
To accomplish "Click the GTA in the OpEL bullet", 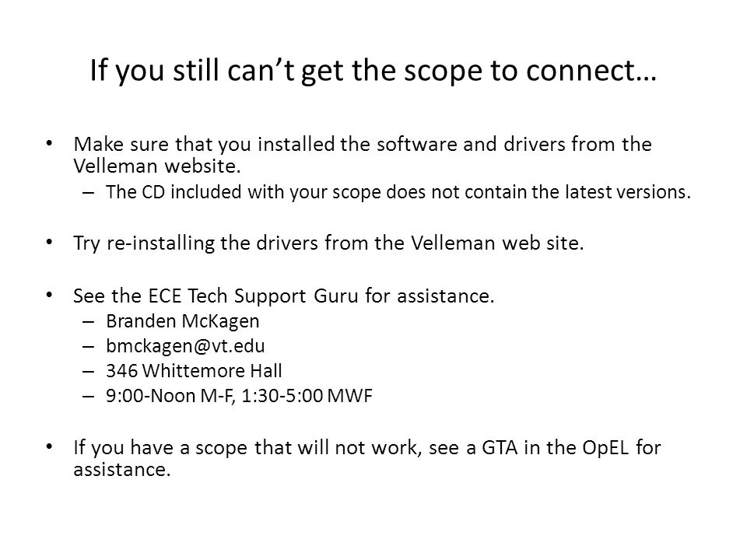I will click(x=366, y=459).
